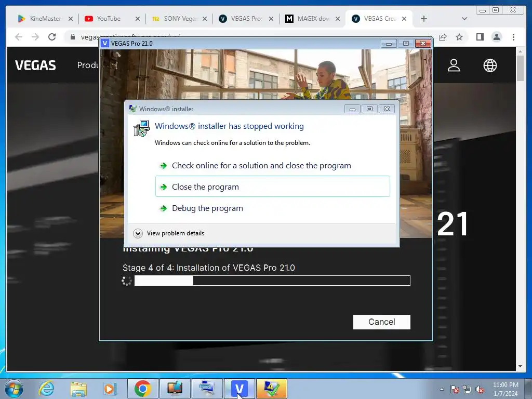Image resolution: width=532 pixels, height=399 pixels.
Task: Open the Products menu on VEGAS site
Action: [88, 65]
